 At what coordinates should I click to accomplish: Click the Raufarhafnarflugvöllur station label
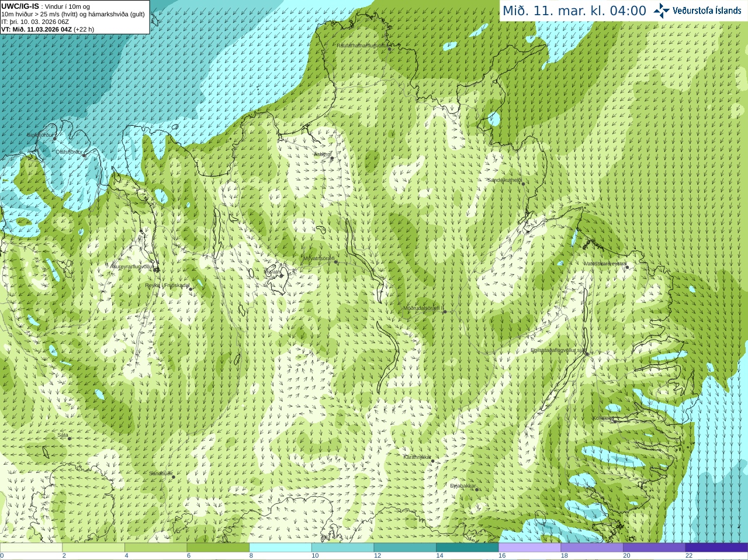[x=362, y=46]
